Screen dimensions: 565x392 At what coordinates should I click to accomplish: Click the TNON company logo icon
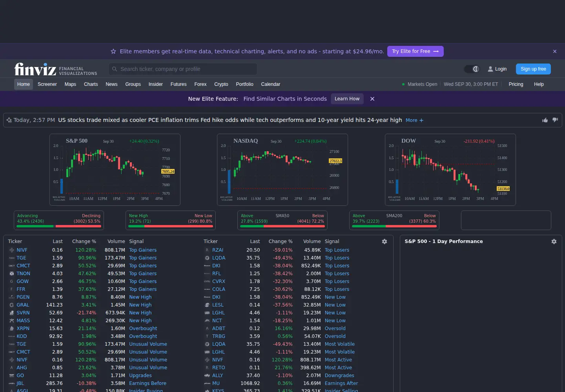(12, 274)
